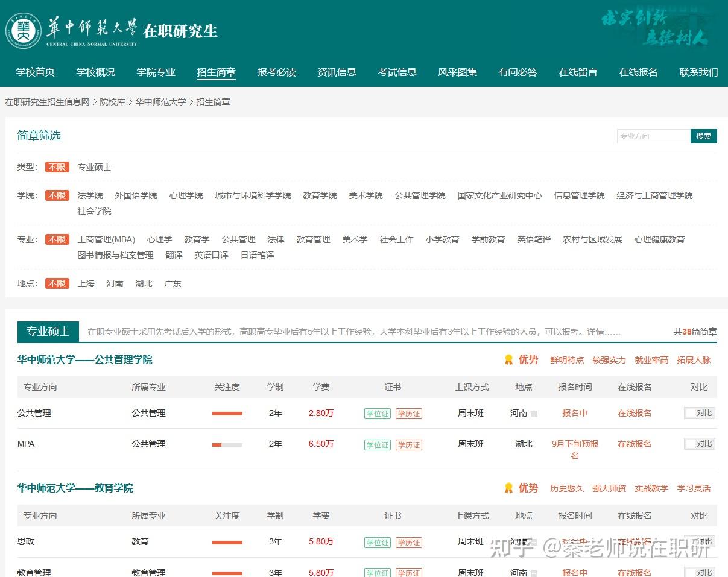Image resolution: width=728 pixels, height=577 pixels.
Task: Filter by 外国语学院
Action: [136, 195]
